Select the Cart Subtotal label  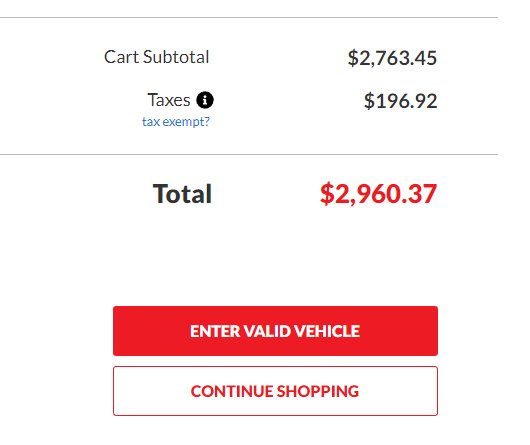coord(156,57)
